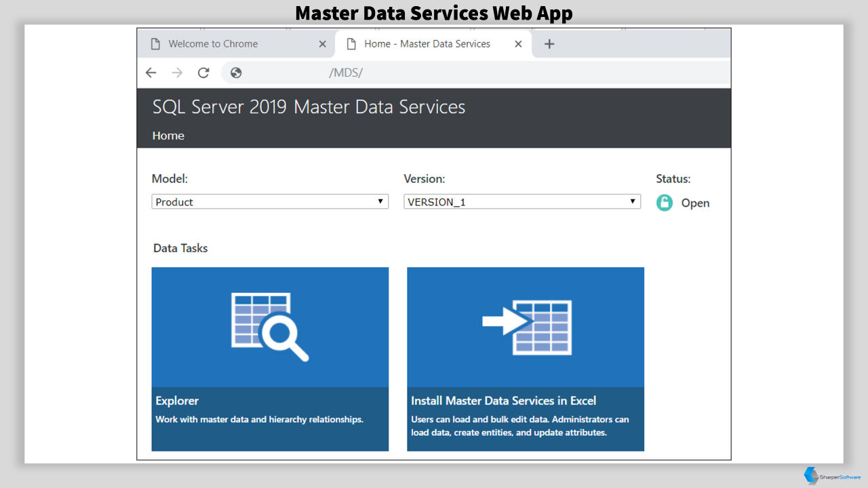The width and height of the screenshot is (868, 488).
Task: Click the browser back arrow
Action: (x=151, y=73)
